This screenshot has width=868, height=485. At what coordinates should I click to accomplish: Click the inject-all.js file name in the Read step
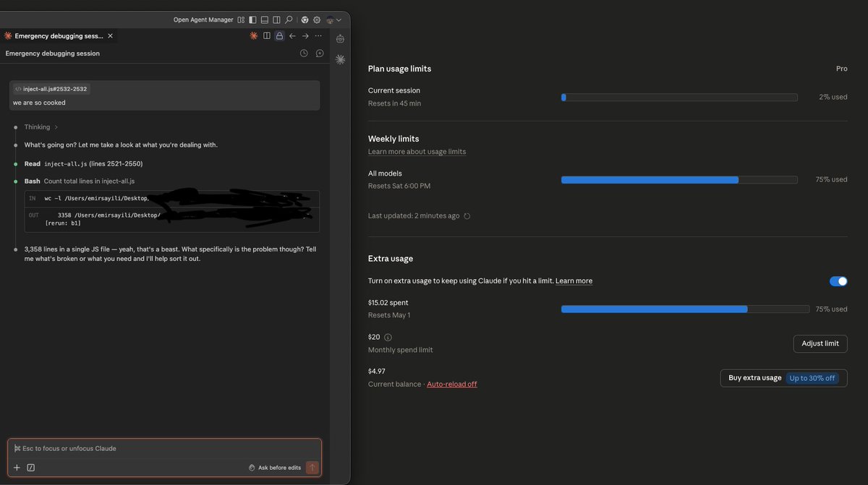click(x=66, y=164)
